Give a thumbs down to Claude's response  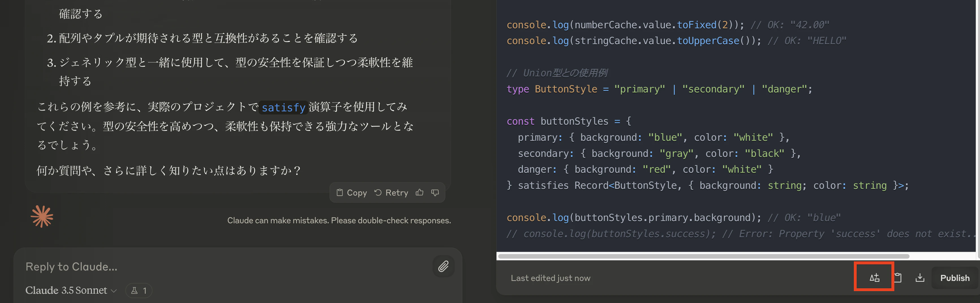tap(435, 192)
